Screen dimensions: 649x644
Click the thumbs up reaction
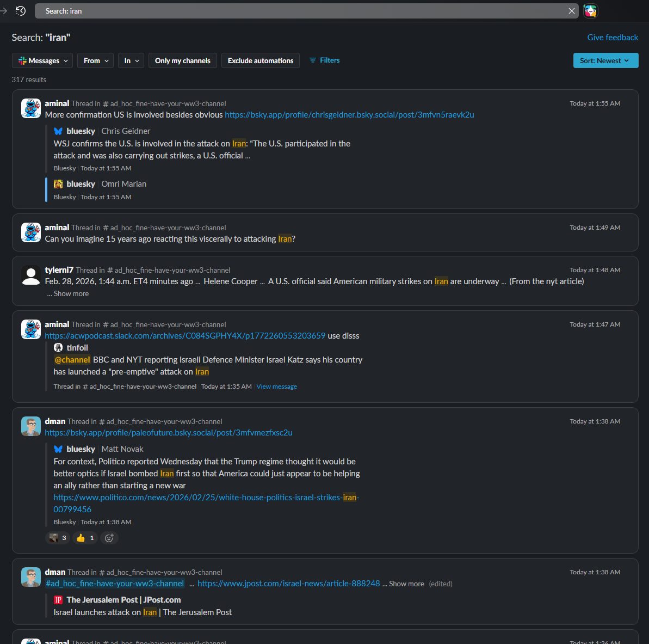click(85, 538)
